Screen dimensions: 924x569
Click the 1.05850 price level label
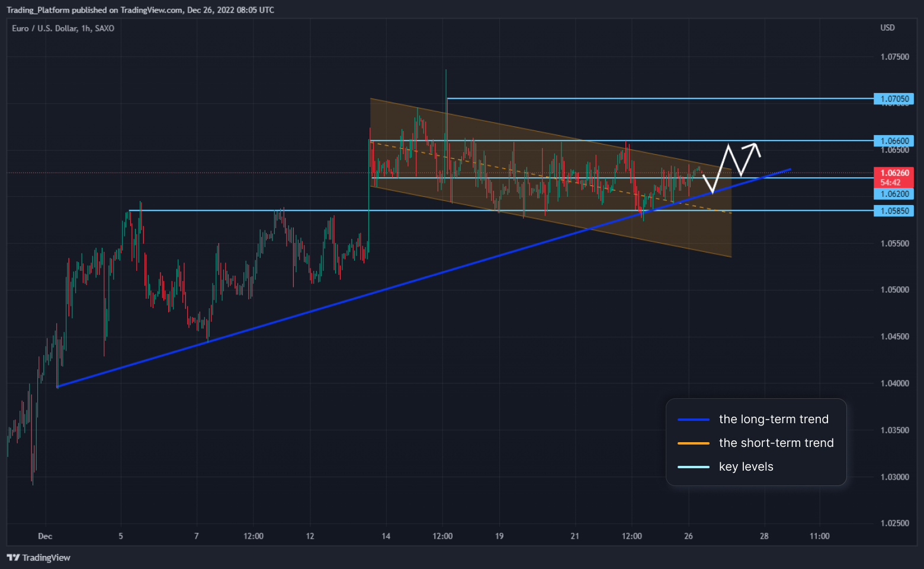tap(894, 211)
